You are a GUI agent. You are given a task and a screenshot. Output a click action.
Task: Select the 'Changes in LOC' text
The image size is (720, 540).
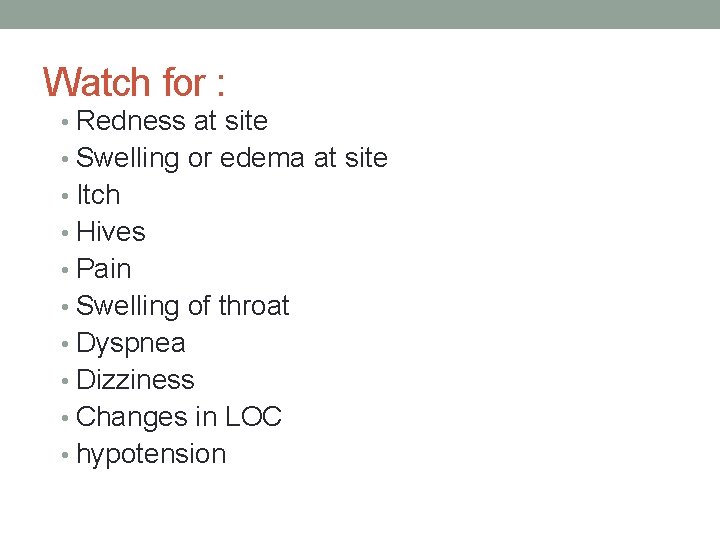click(x=179, y=417)
